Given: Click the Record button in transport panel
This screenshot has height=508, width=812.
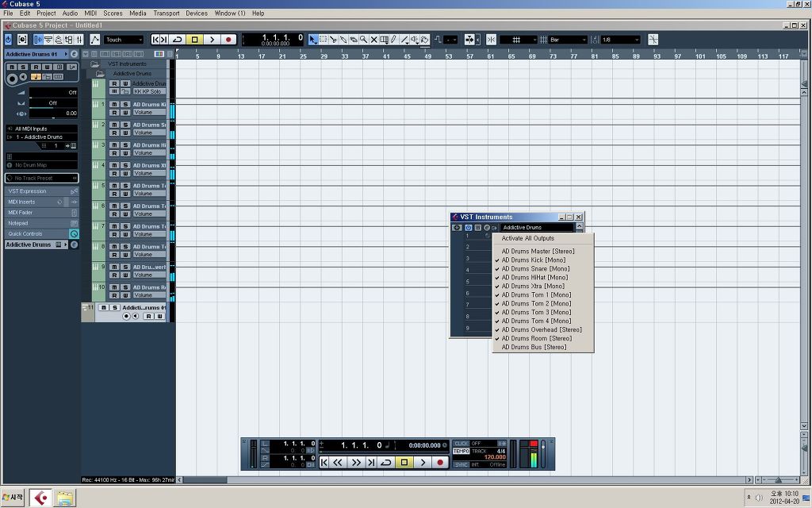Looking at the screenshot, I should coord(440,463).
